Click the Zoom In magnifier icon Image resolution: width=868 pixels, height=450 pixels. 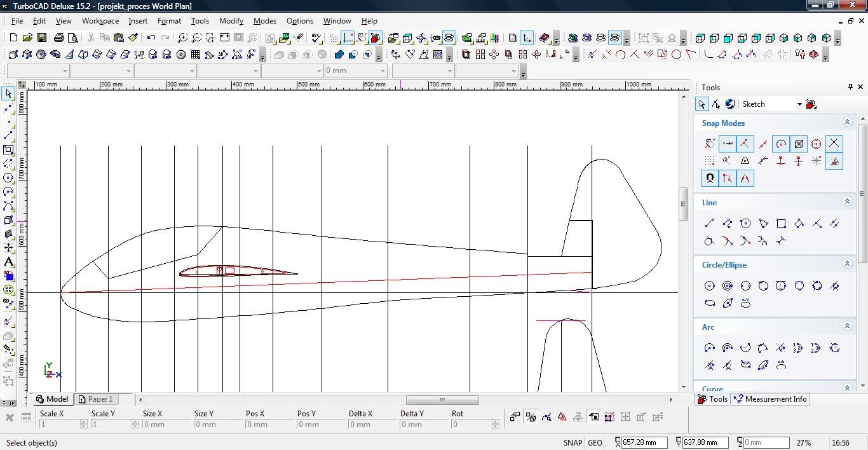pyautogui.click(x=182, y=38)
